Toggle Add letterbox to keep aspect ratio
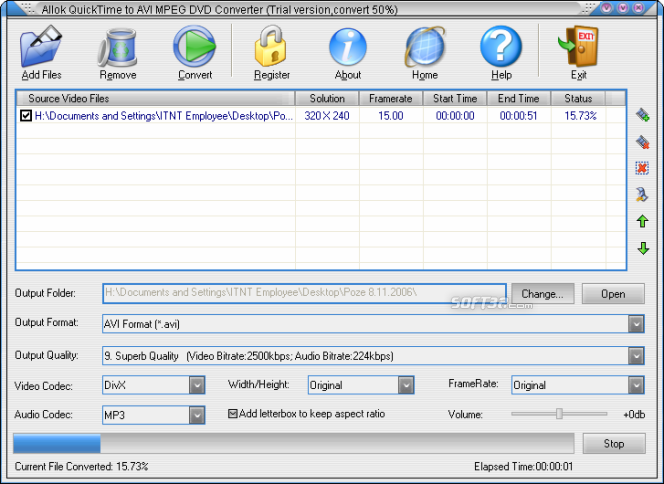This screenshot has width=664, height=484. (232, 413)
